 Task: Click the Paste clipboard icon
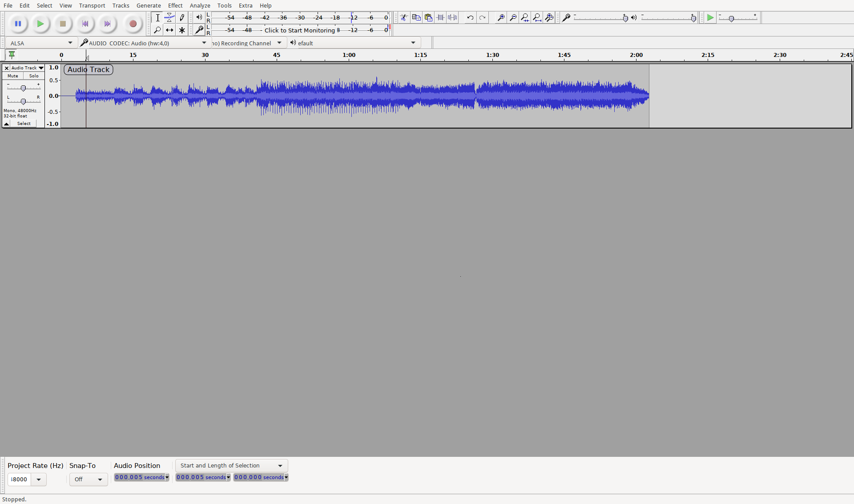click(x=428, y=18)
